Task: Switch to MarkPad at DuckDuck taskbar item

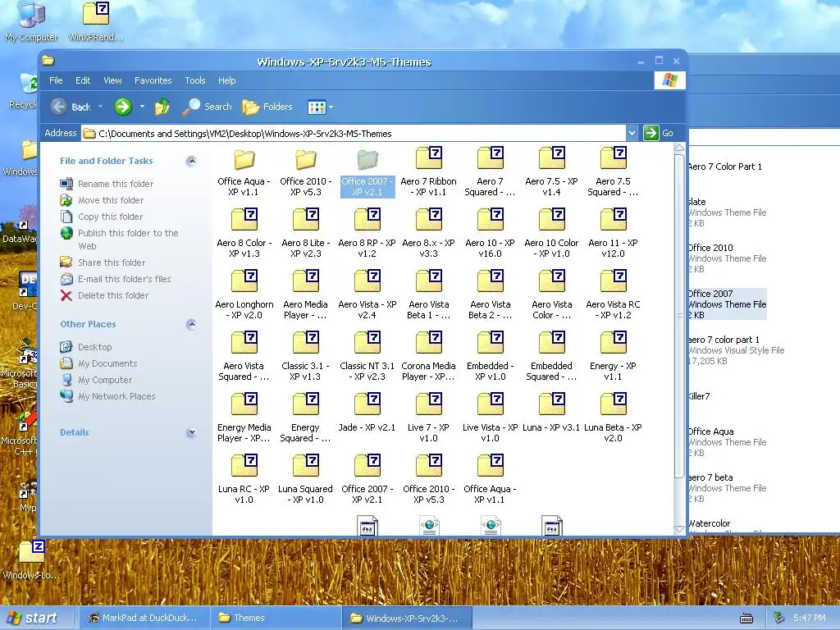Action: click(144, 618)
